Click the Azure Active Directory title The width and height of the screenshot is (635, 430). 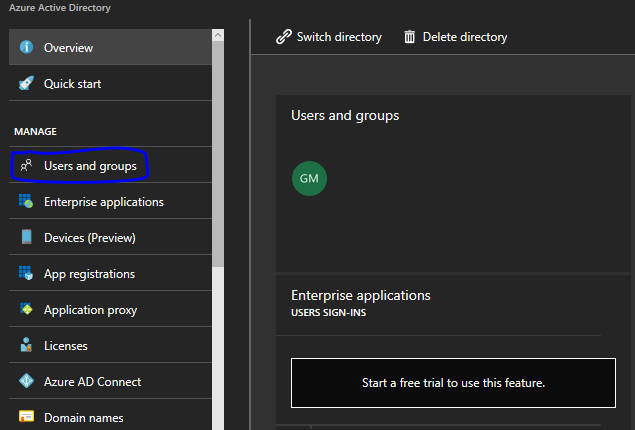(x=60, y=8)
